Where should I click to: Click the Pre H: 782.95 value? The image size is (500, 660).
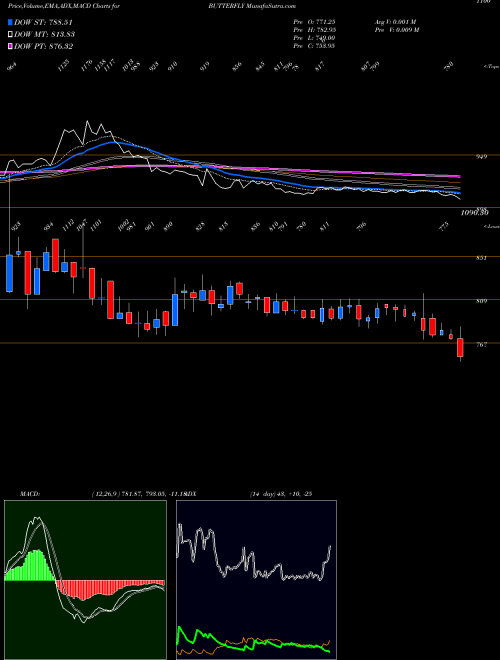(x=314, y=30)
